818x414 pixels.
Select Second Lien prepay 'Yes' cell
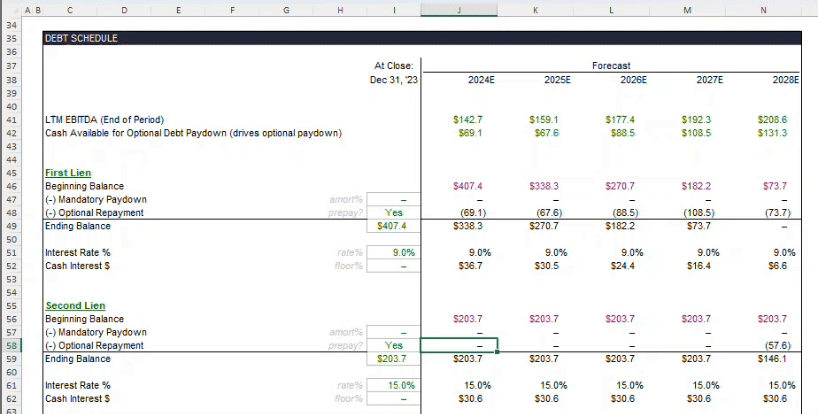394,345
